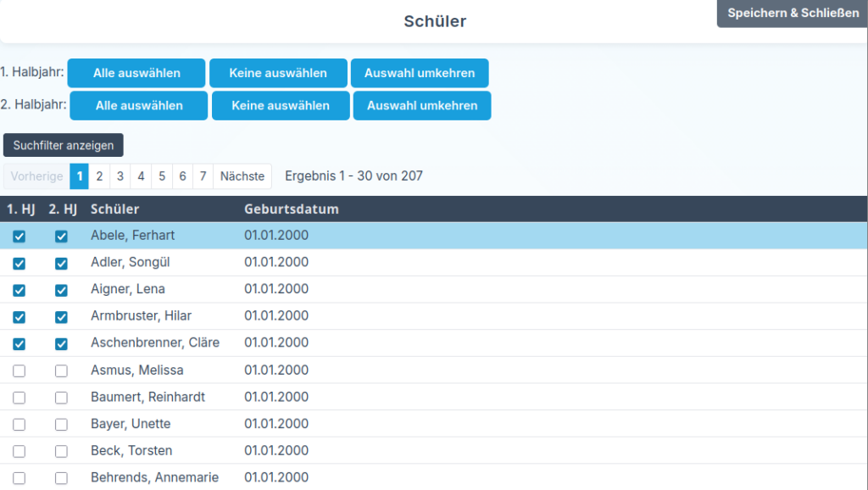
Task: Open page 4 in pagination
Action: coord(141,176)
